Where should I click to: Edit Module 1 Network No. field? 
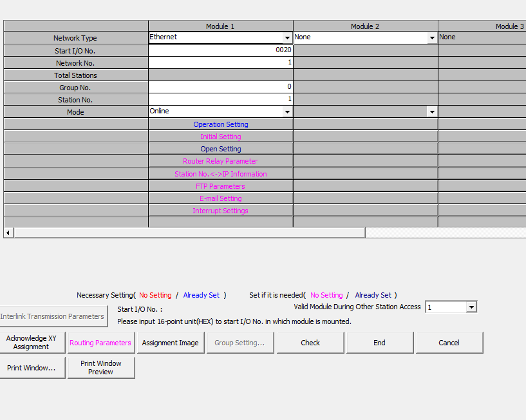click(x=220, y=62)
